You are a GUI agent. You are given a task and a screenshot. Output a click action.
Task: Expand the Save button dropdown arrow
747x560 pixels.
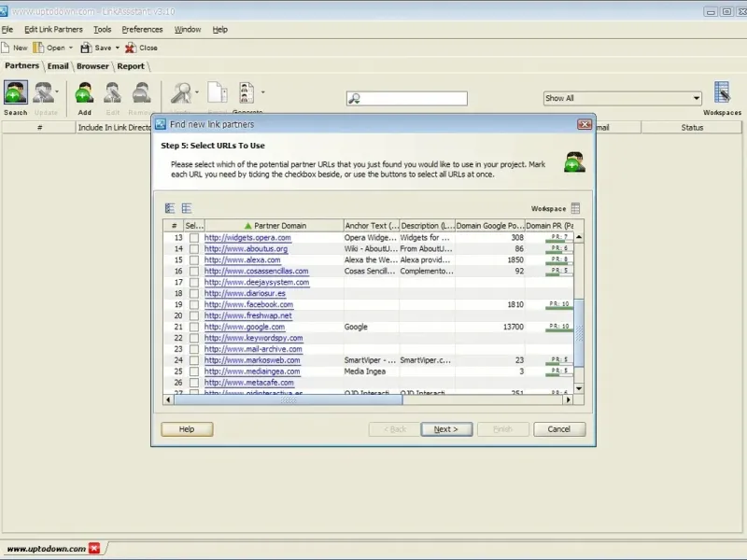tap(118, 48)
